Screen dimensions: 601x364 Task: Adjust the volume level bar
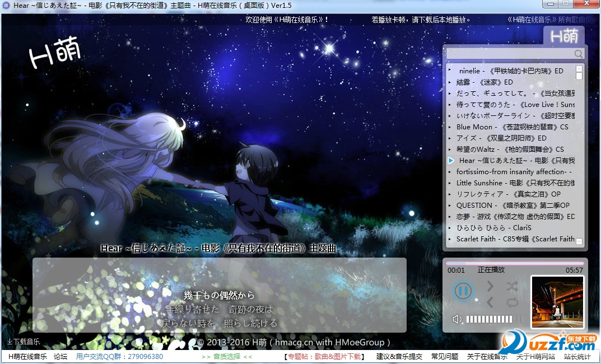[x=495, y=319]
